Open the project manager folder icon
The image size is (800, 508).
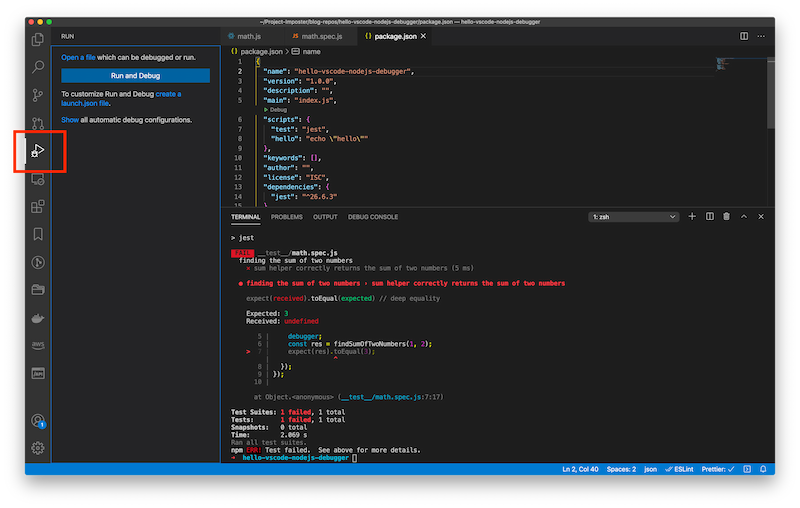pos(38,290)
